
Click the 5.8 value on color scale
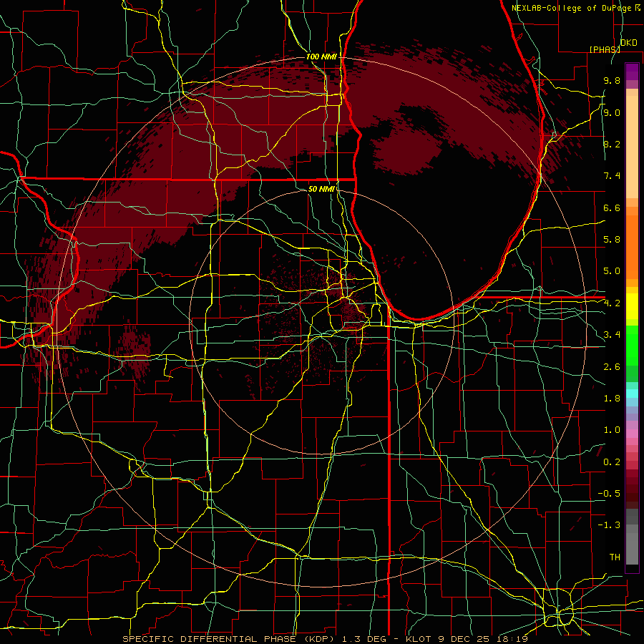612,240
